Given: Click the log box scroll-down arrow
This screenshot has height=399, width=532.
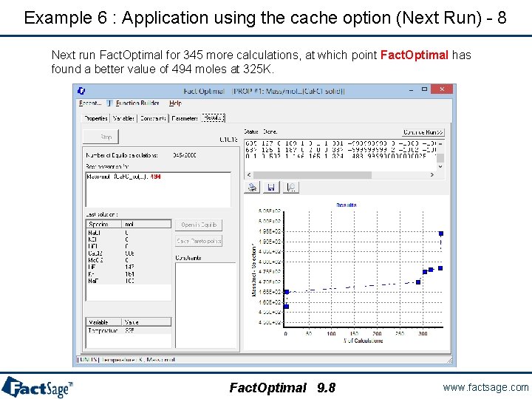Looking at the screenshot, I should click(x=440, y=166).
